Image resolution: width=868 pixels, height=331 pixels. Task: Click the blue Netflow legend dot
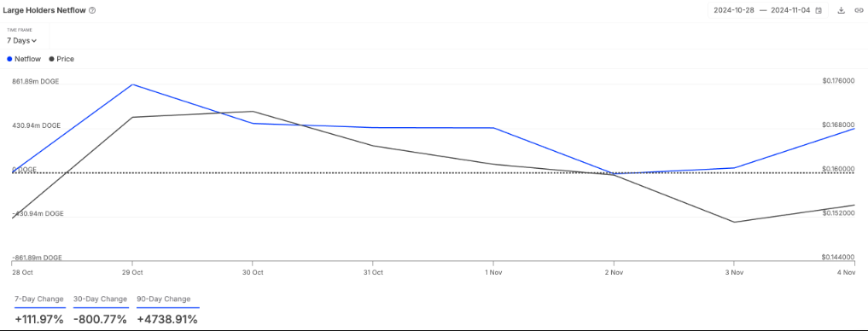pos(9,59)
